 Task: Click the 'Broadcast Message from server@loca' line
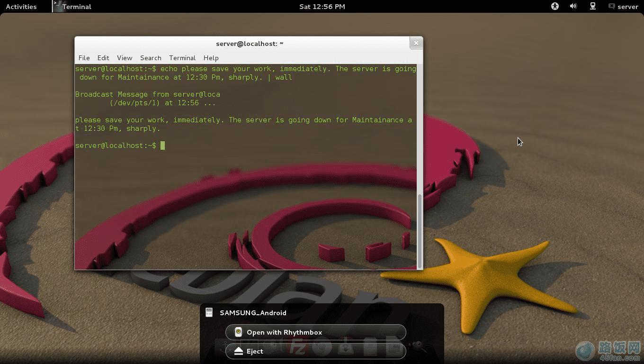[148, 94]
